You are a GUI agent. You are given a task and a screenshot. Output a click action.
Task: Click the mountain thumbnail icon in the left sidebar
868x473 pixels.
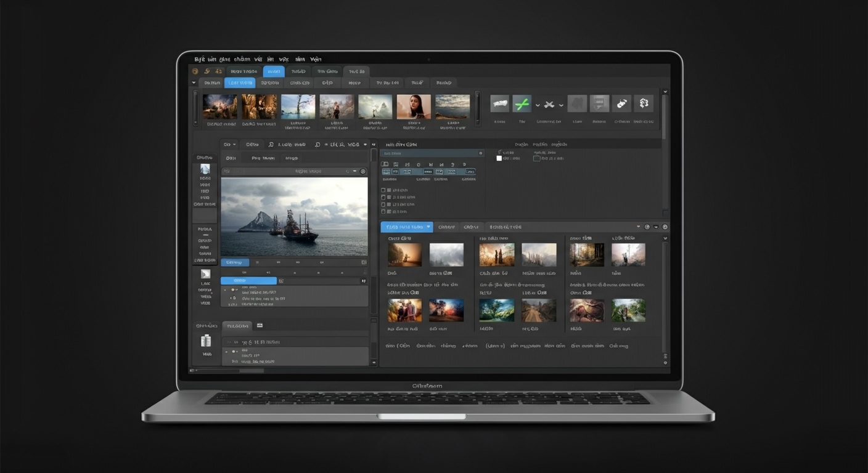[205, 170]
